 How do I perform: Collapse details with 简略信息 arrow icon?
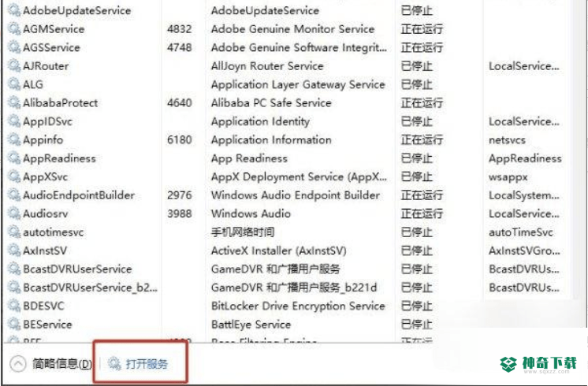click(x=18, y=363)
